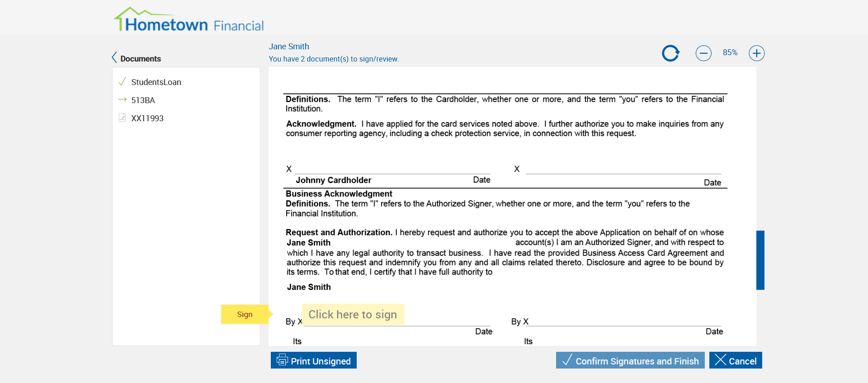Click the Hometown Financial logo

pos(189,20)
